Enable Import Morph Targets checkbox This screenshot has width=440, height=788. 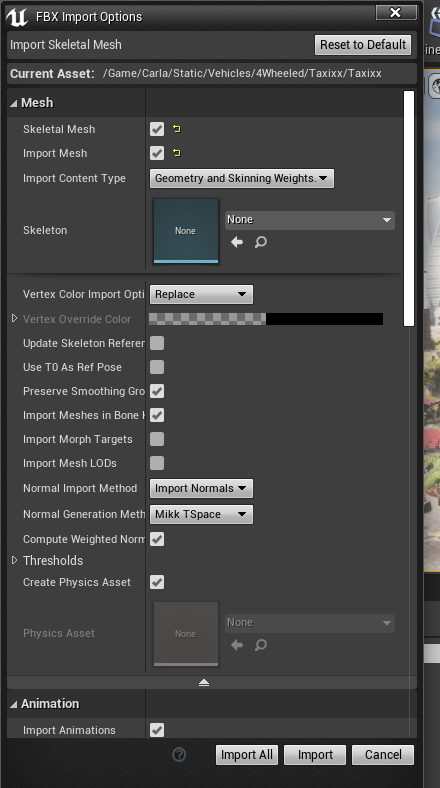click(157, 439)
